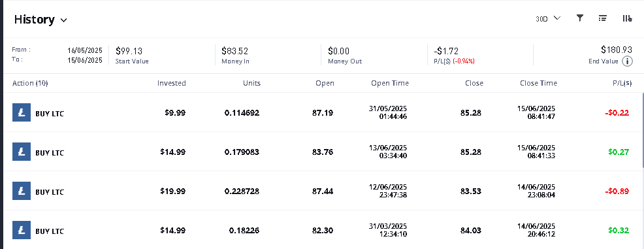Switch to list view icon
Screen dimensions: 644x249
click(x=602, y=18)
